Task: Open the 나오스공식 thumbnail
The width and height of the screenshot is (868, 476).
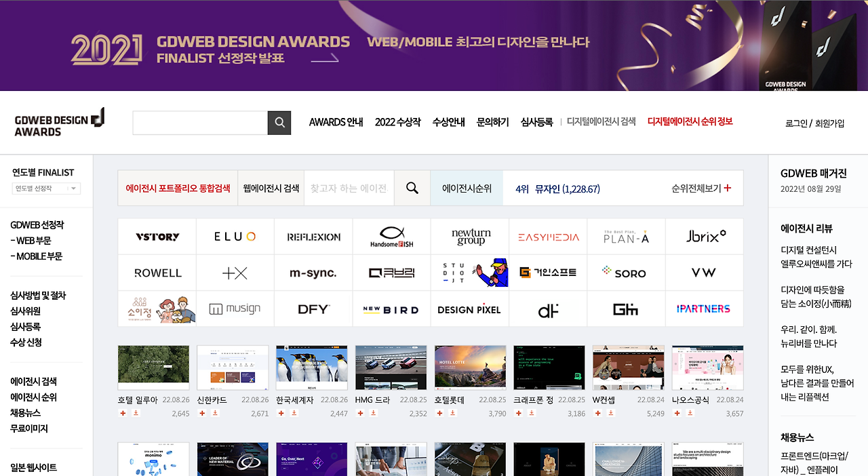Action: (x=707, y=368)
